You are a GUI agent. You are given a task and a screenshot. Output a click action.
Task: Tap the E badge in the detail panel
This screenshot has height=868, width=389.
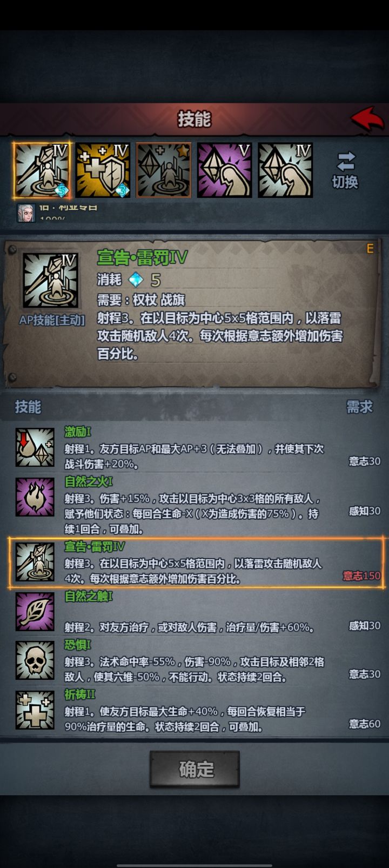(370, 249)
